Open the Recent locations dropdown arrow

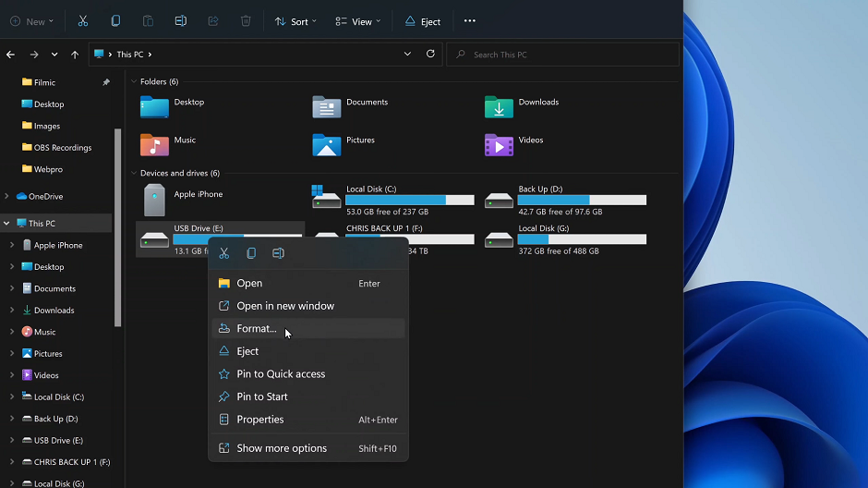54,55
